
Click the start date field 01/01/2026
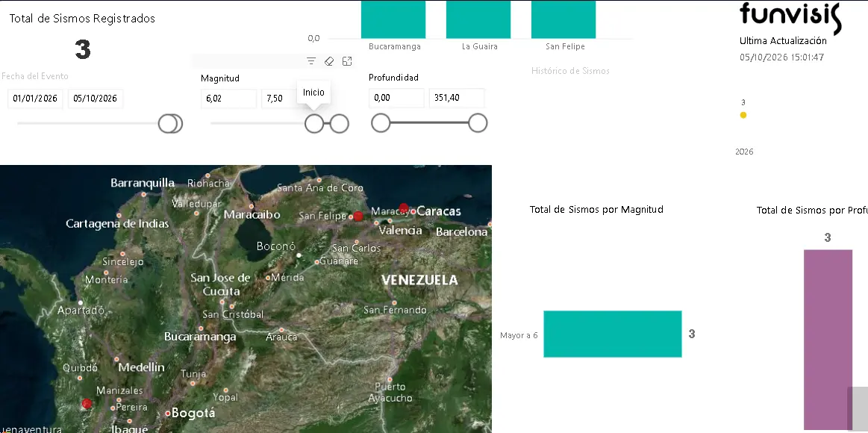pos(35,99)
